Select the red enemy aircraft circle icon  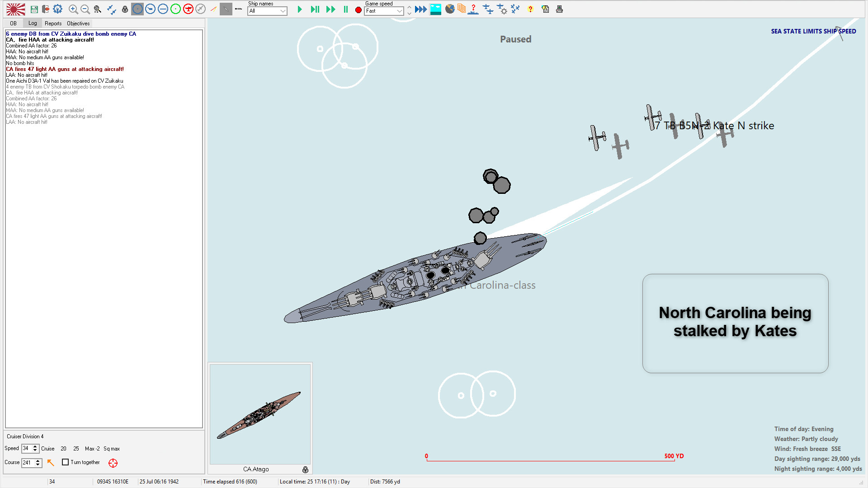[x=188, y=9]
